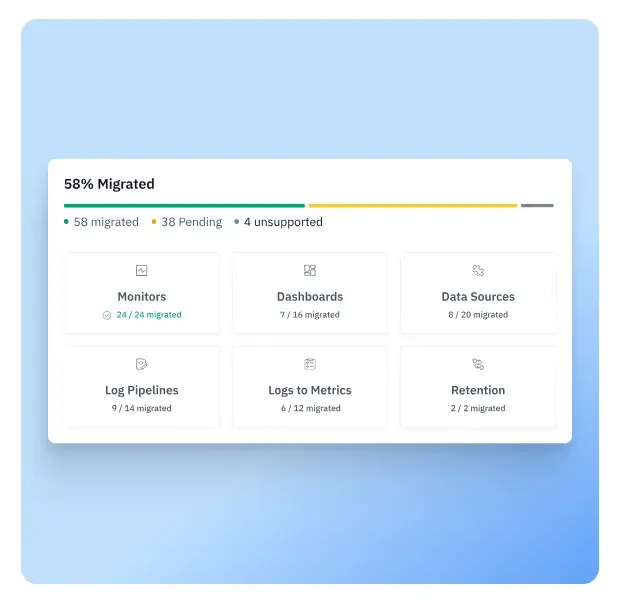Click the Monitors chart icon
This screenshot has height=599, width=623.
point(142,270)
